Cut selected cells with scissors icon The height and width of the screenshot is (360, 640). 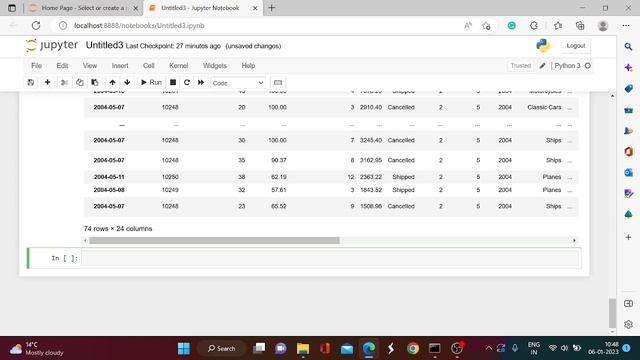click(x=64, y=82)
